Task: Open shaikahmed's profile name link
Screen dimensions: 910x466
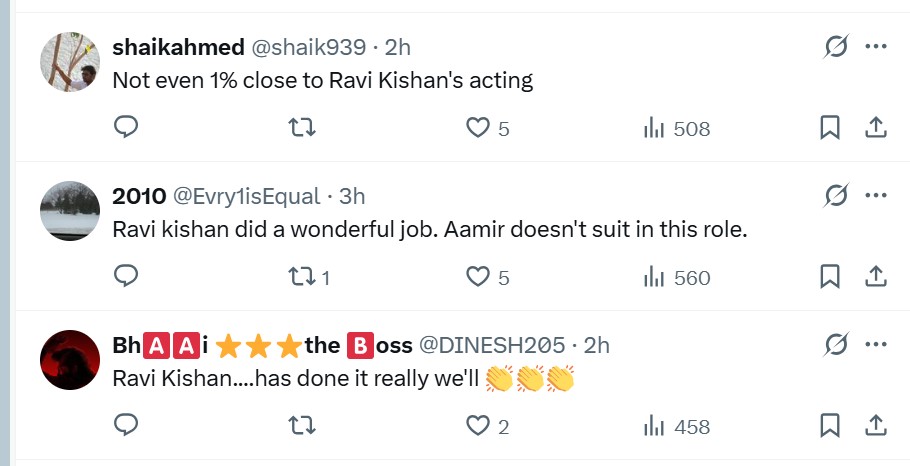Action: tap(178, 46)
